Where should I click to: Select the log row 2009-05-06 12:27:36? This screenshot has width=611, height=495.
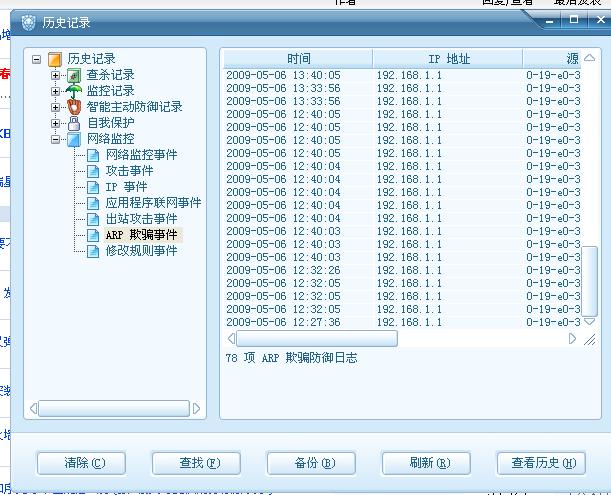[x=402, y=322]
